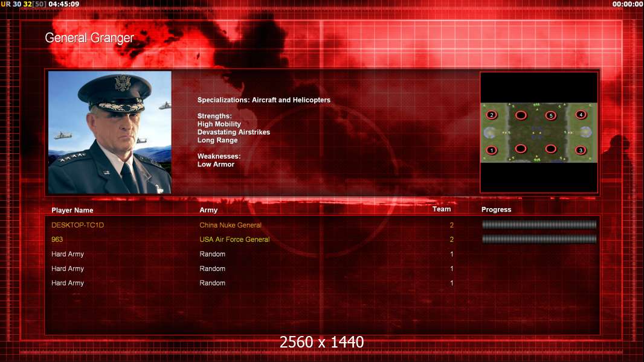644x362 pixels.
Task: Select start position 1 on the minimap
Action: click(x=491, y=150)
